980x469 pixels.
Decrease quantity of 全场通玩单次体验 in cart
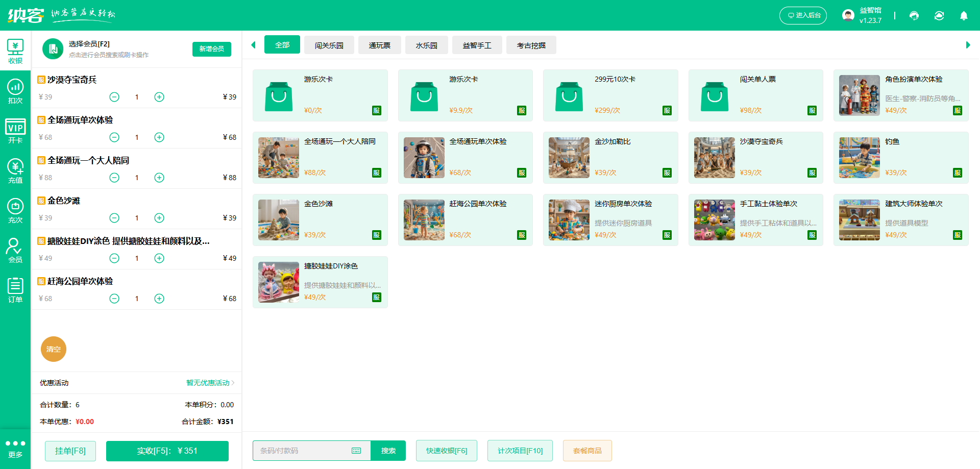(x=114, y=137)
